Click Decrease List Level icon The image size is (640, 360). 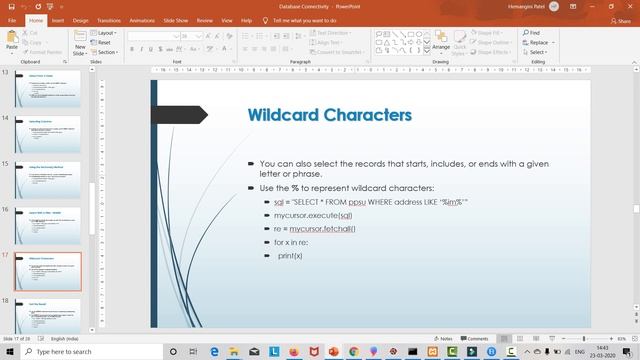click(277, 36)
